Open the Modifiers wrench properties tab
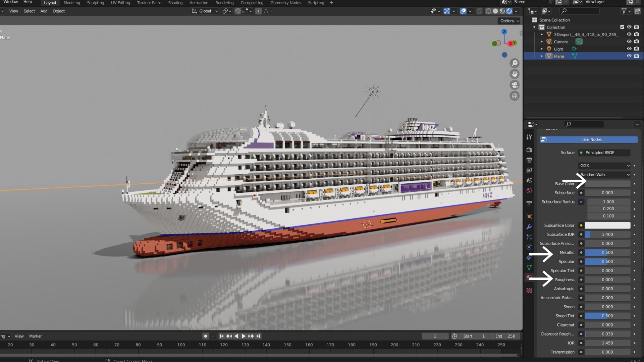644x362 pixels. (529, 227)
